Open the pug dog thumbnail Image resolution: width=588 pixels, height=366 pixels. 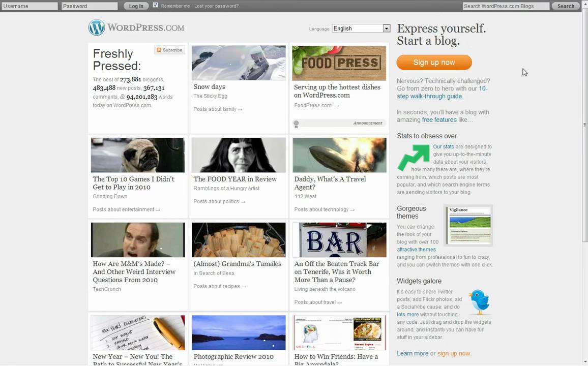[138, 155]
